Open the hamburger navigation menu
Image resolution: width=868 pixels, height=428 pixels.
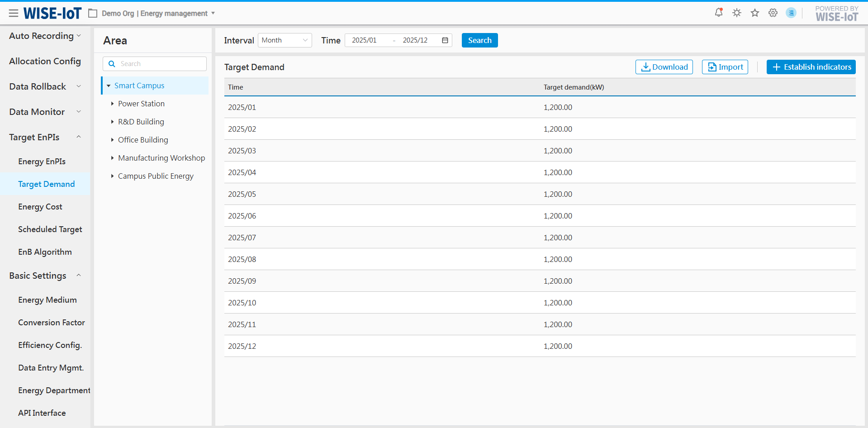pos(14,13)
